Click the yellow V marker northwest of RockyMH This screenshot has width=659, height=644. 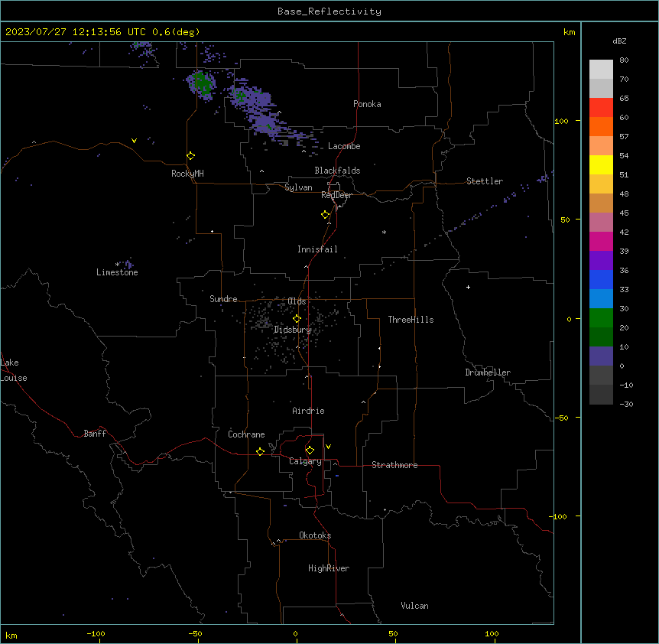click(x=134, y=141)
